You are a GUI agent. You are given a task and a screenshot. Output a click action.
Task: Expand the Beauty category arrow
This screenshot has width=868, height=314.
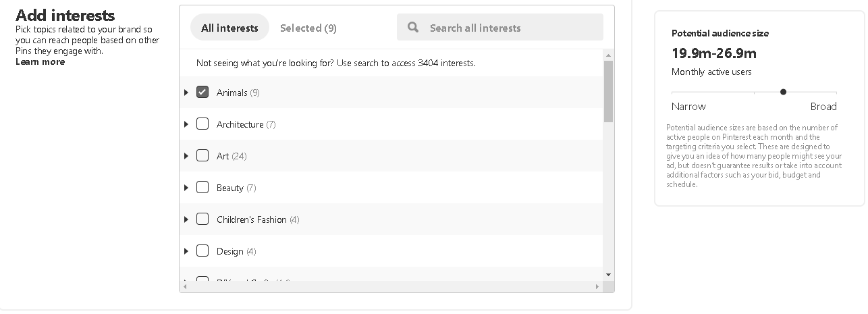[186, 188]
